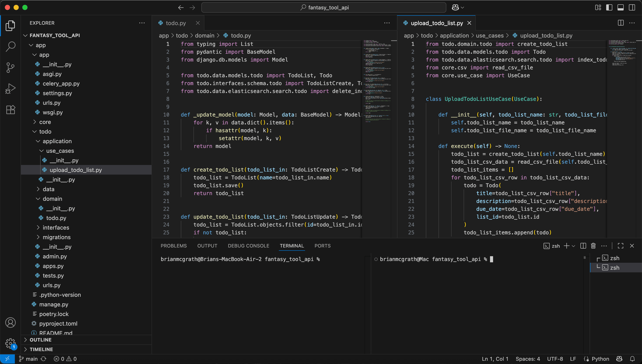Image resolution: width=642 pixels, height=364 pixels.
Task: Open the Manage gear icon
Action: pos(10,343)
